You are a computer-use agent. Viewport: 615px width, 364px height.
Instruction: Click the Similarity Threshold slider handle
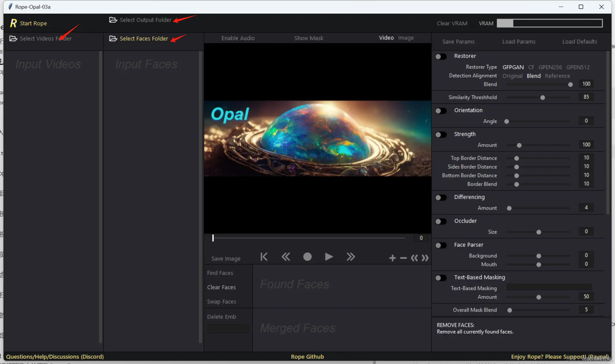click(543, 98)
